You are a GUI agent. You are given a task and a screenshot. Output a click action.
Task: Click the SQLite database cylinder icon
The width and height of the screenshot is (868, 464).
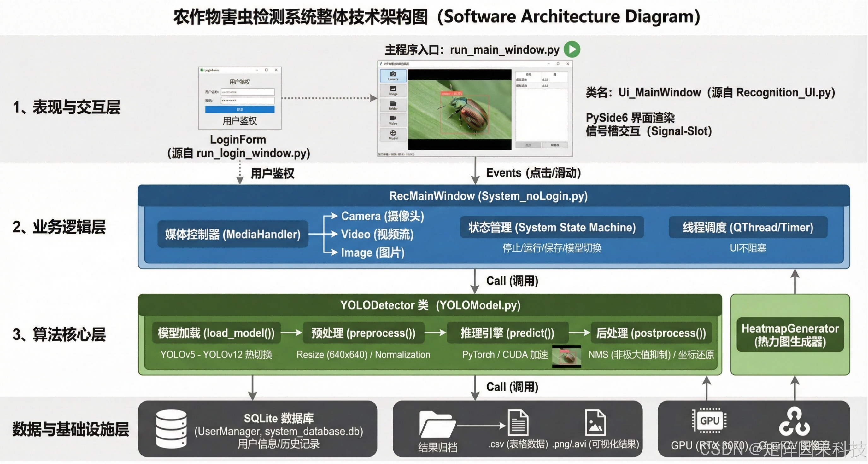point(171,428)
